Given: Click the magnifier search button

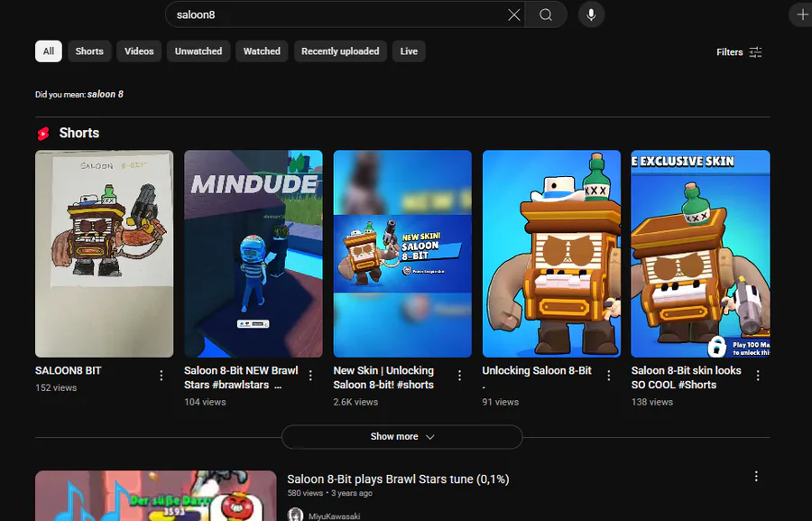Looking at the screenshot, I should coord(546,15).
